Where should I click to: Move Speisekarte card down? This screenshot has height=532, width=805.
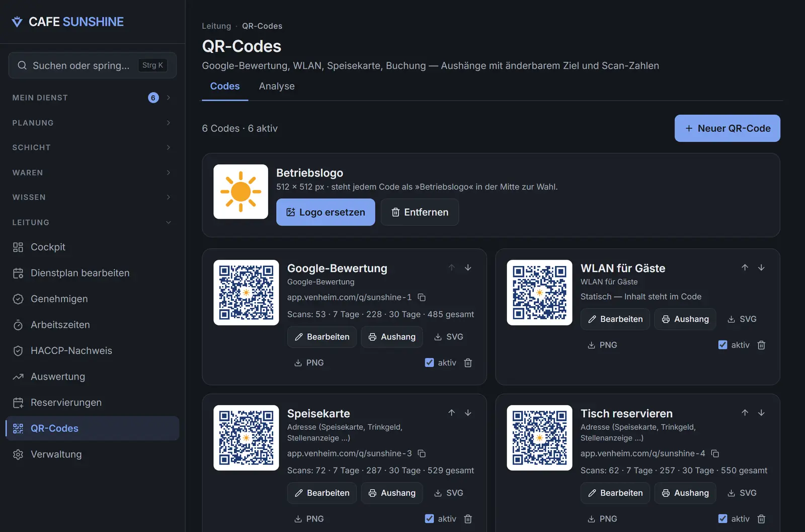click(x=468, y=413)
